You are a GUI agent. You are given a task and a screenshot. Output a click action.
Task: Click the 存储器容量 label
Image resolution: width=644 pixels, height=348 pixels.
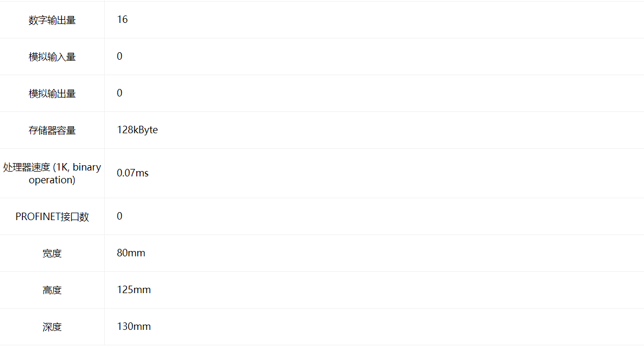pyautogui.click(x=52, y=131)
